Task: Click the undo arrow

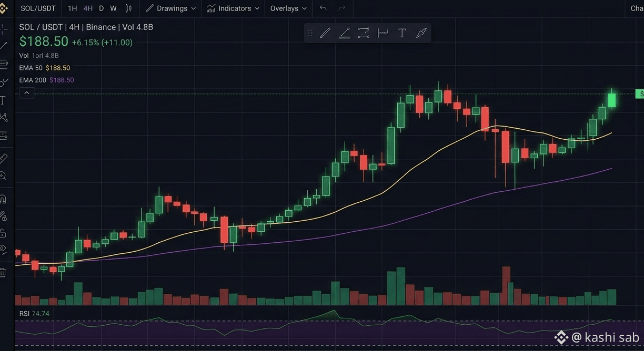Action: click(323, 8)
